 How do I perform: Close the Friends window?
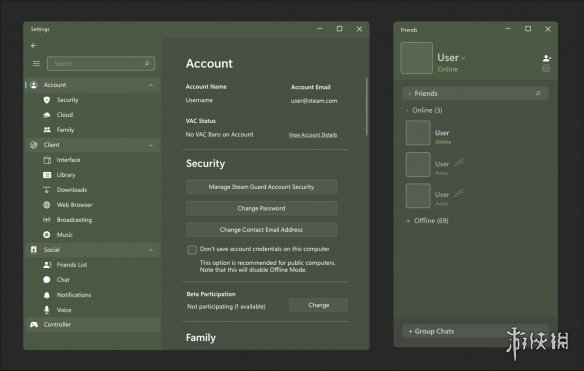pyautogui.click(x=548, y=29)
